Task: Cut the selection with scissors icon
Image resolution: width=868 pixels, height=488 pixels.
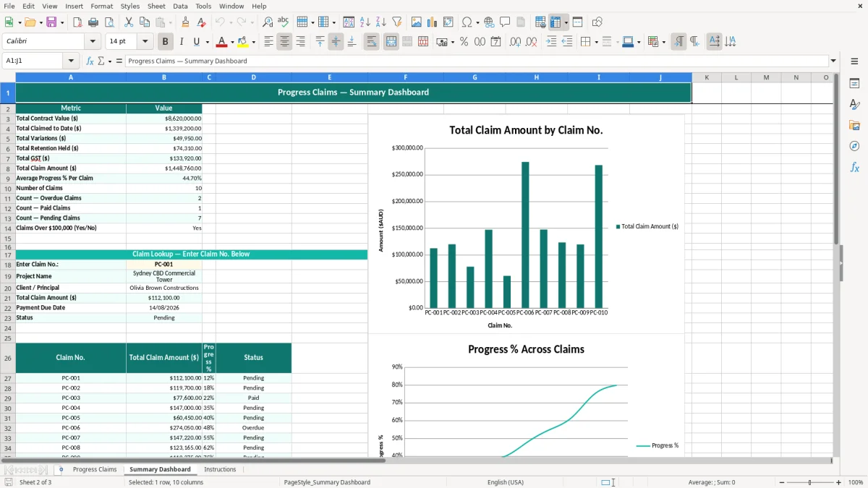Action: (x=128, y=22)
